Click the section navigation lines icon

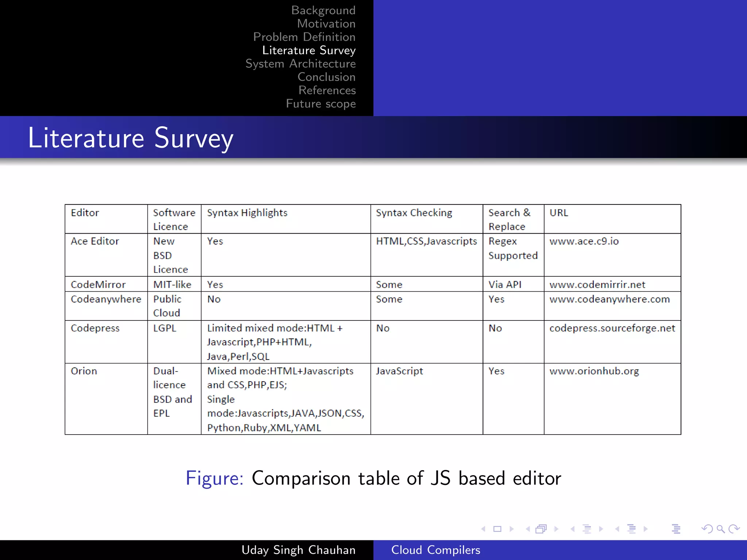[x=631, y=529]
